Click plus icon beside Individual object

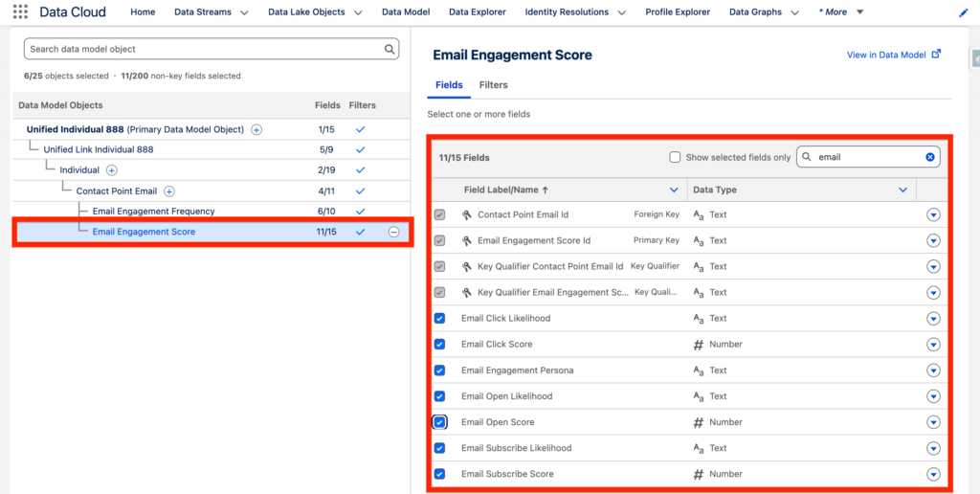coord(112,170)
